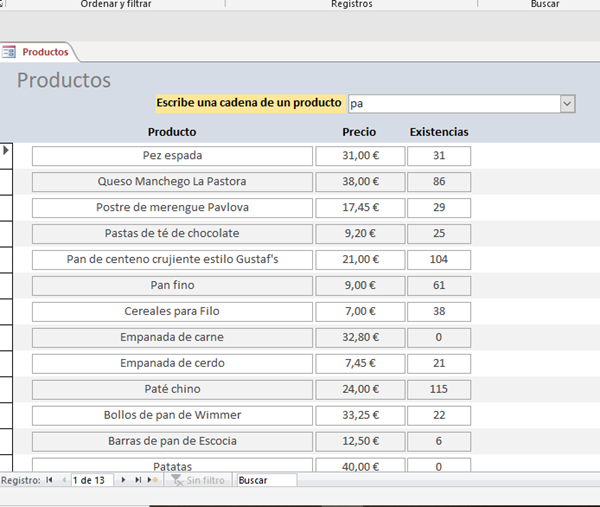The image size is (600, 507).
Task: Click the record number box '1 de 13'
Action: click(92, 480)
